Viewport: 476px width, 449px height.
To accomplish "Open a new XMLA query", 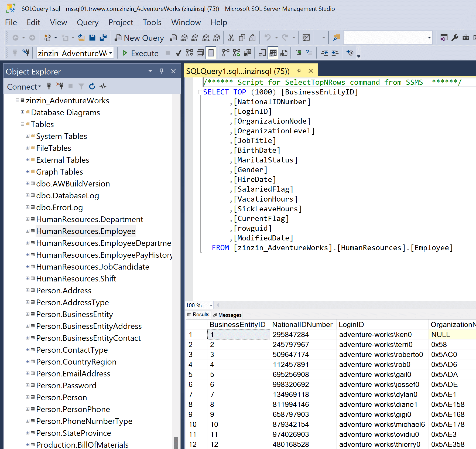I will [x=206, y=38].
